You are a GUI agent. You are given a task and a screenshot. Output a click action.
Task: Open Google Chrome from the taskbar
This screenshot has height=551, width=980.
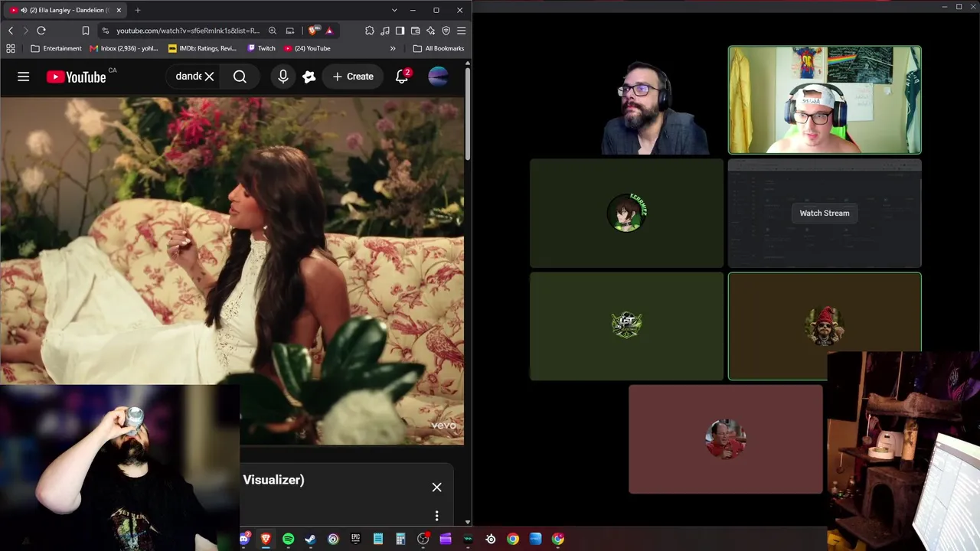513,539
